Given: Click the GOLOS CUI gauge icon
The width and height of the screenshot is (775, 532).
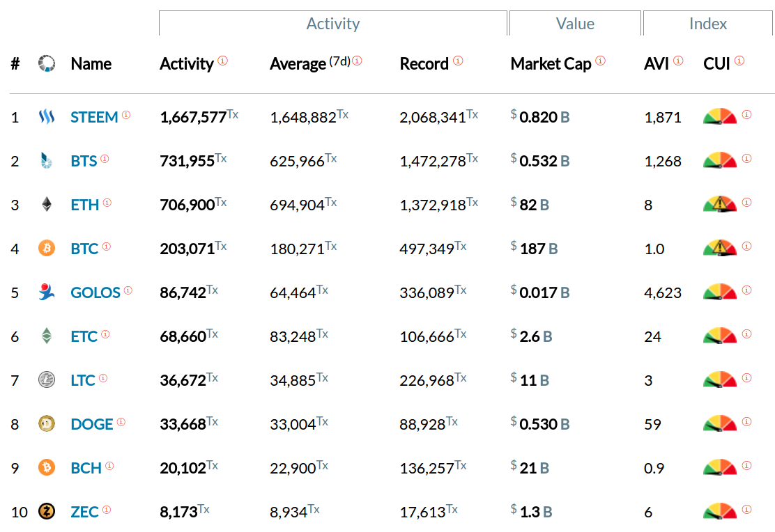Looking at the screenshot, I should (720, 292).
